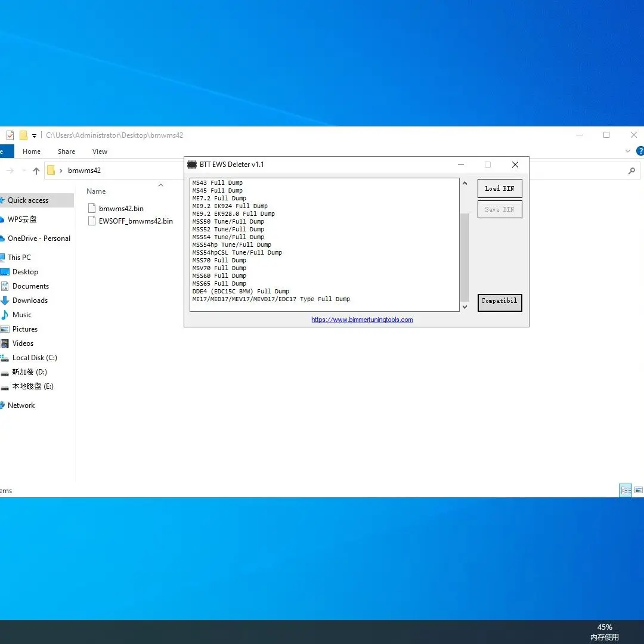This screenshot has height=644, width=644.
Task: Click the forward navigation arrow in File Explorer
Action: (x=10, y=171)
